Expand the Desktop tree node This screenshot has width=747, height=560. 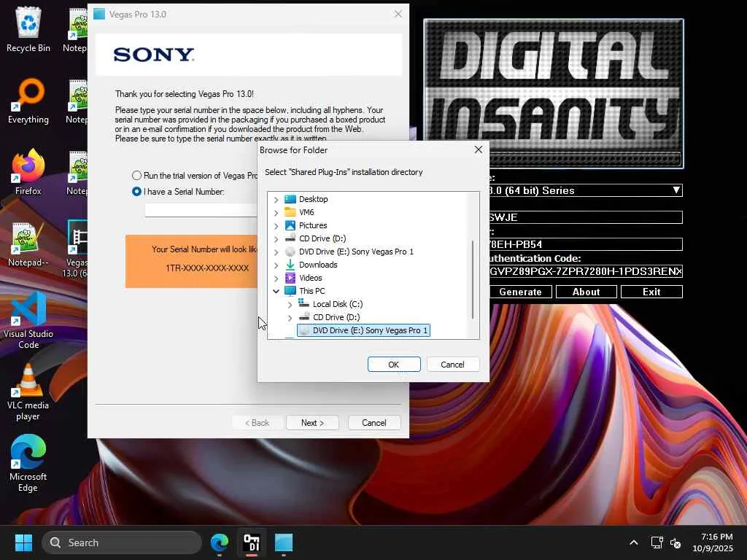(276, 200)
